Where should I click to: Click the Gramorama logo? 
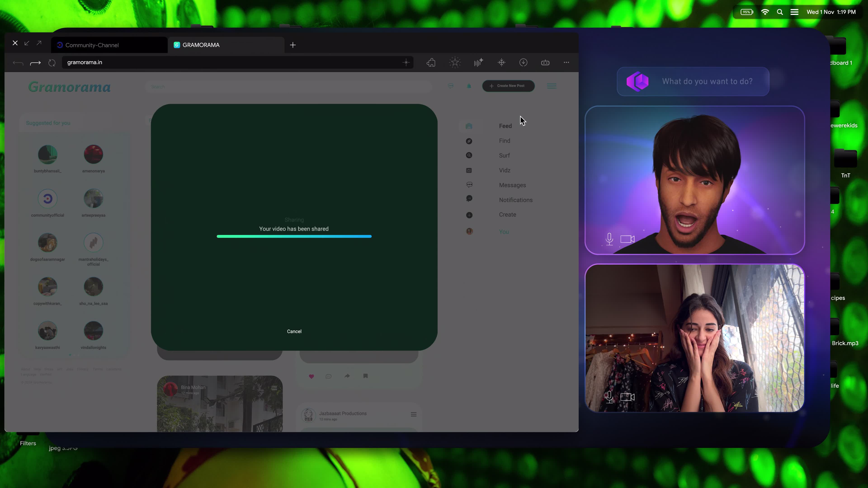click(x=69, y=87)
